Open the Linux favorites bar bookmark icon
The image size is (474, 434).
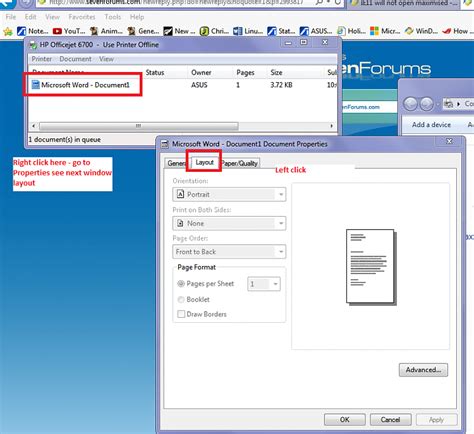coord(238,31)
